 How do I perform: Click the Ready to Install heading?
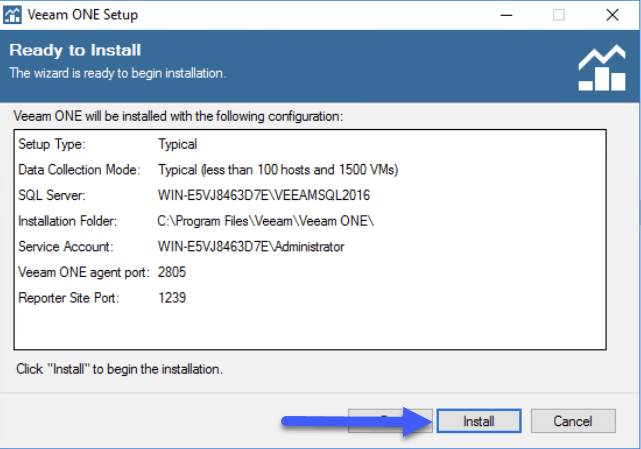[x=75, y=50]
